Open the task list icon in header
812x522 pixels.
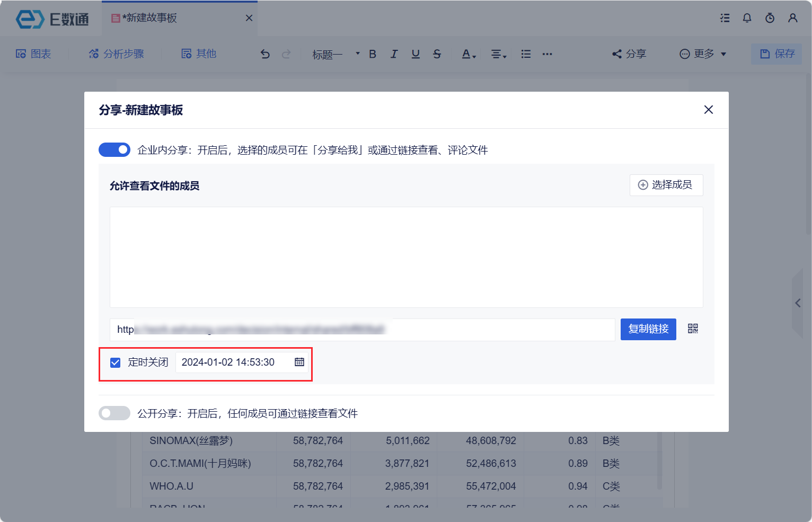[x=725, y=18]
